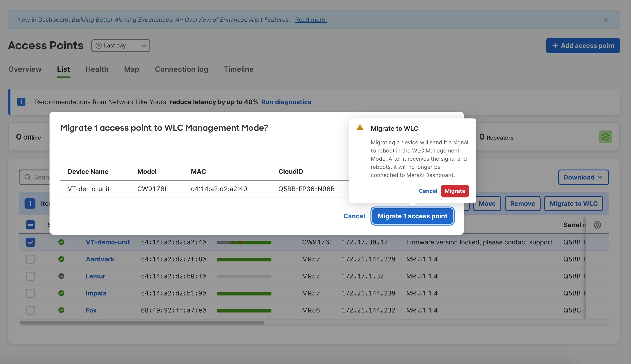Click Lemur's gray offline status icon

[61, 276]
